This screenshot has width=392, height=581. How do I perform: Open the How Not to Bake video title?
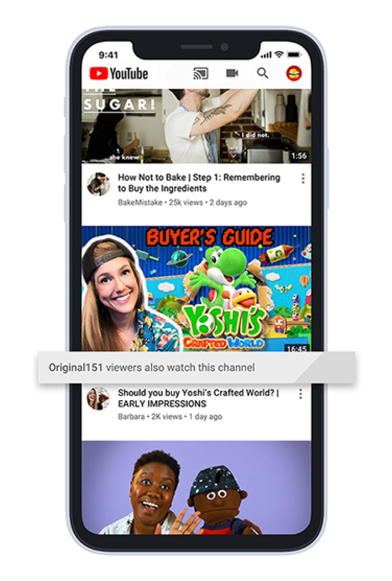199,183
